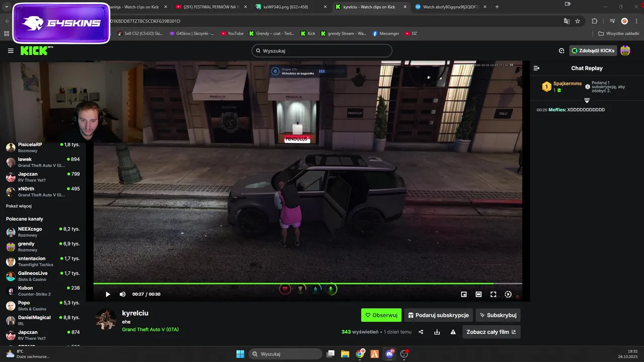
Task: Open the recommended channel Kubon
Action: pos(43,291)
